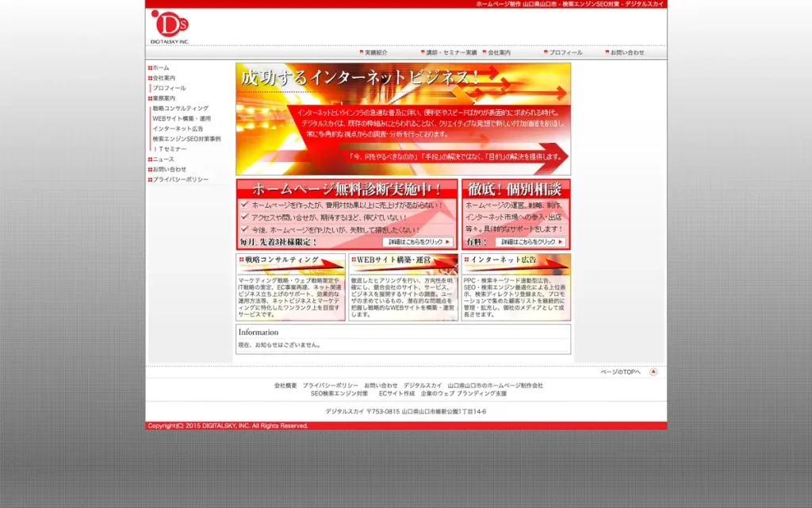Image resolution: width=812 pixels, height=508 pixels.
Task: Open インターネット広告 sidebar link
Action: 178,129
